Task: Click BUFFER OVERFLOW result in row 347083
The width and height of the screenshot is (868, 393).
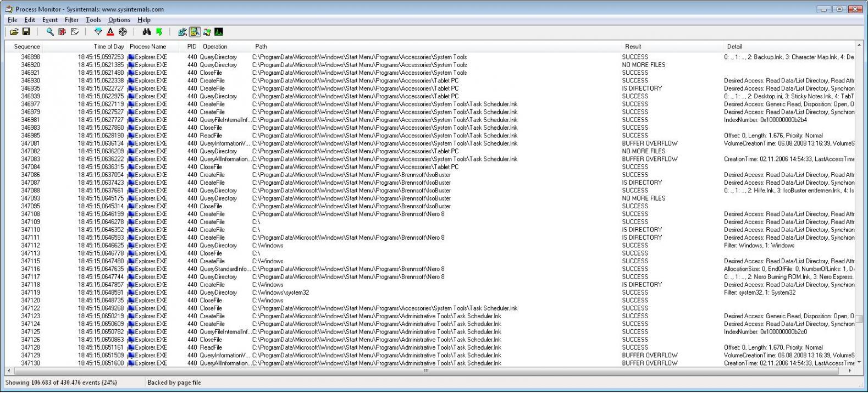Action: click(x=650, y=159)
